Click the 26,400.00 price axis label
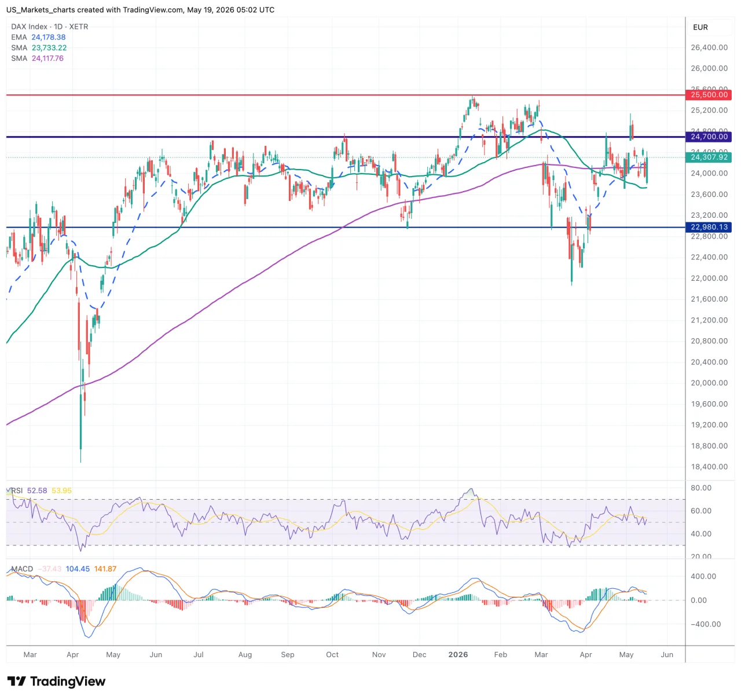Viewport: 741px width, 700px height. click(709, 47)
